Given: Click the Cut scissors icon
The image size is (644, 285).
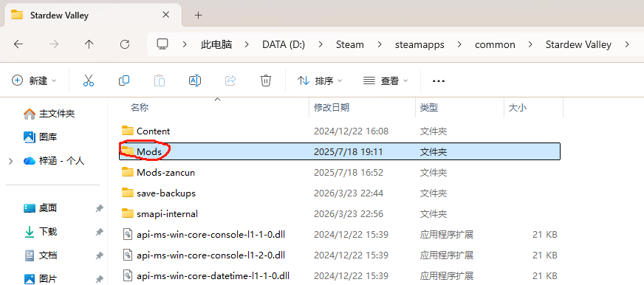Looking at the screenshot, I should (89, 80).
